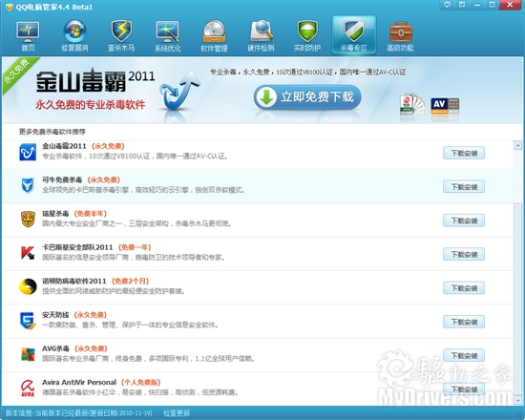Click the Norton 诺顿 yellow icon
Viewport: 525px width, 420px height.
coord(28,286)
